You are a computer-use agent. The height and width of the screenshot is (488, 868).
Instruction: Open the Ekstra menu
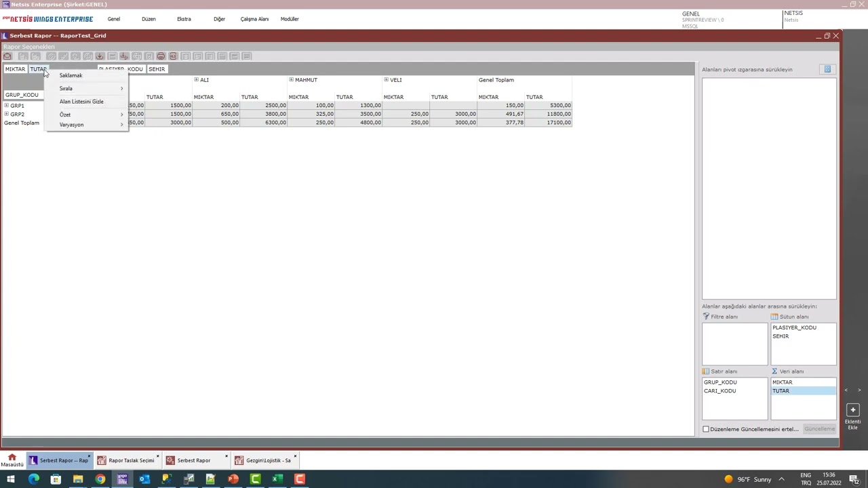tap(184, 19)
